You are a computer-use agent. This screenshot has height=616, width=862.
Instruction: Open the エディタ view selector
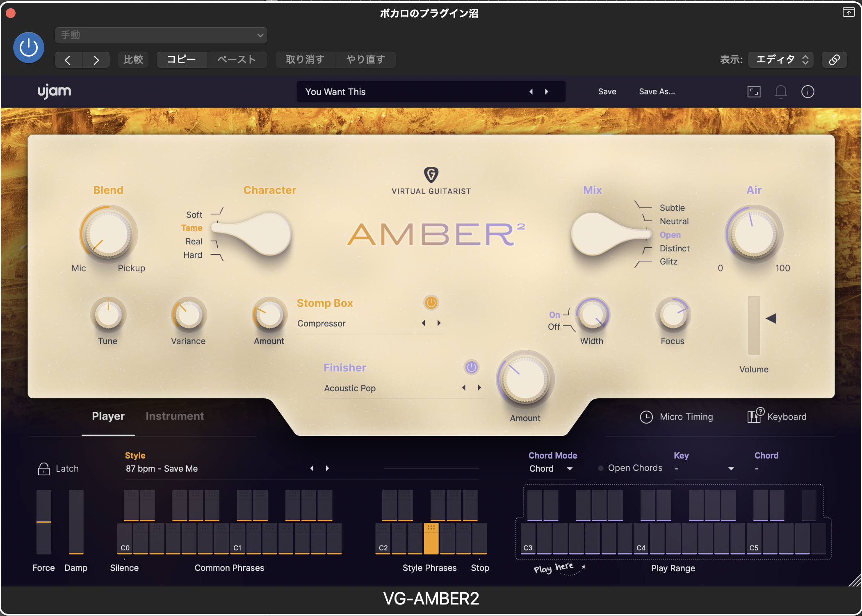pos(781,60)
